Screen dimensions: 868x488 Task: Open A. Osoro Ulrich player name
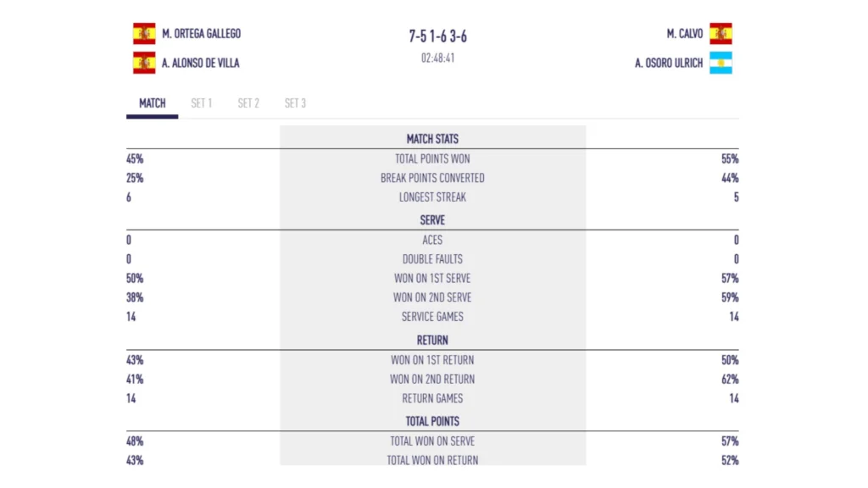pos(669,63)
